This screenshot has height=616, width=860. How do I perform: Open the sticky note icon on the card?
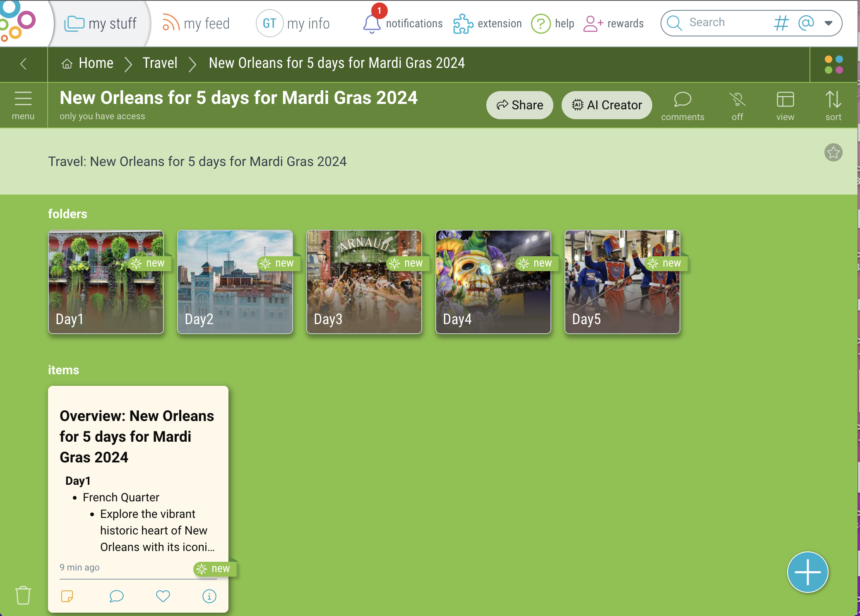pyautogui.click(x=67, y=596)
